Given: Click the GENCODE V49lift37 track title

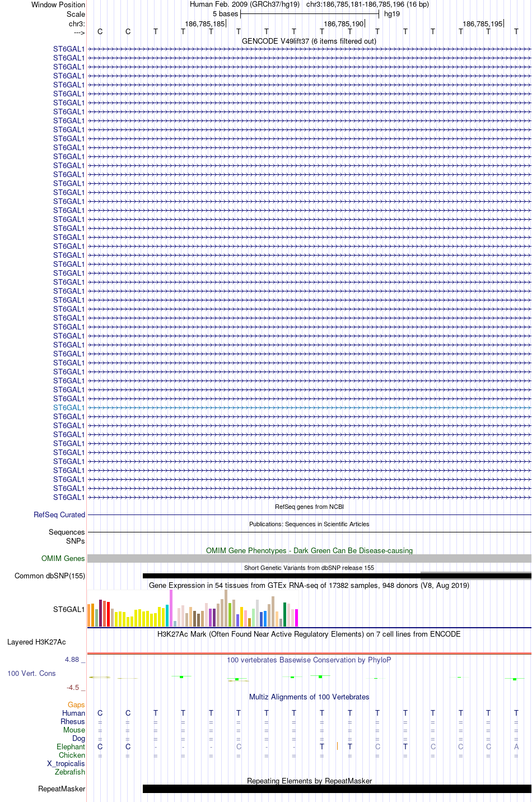Looking at the screenshot, I should [309, 41].
